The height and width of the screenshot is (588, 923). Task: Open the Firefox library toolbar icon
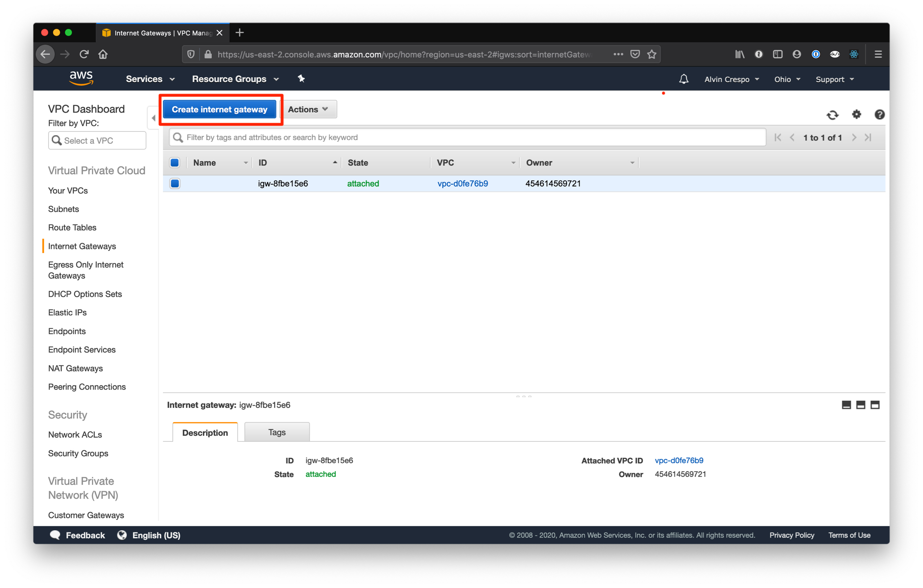click(739, 53)
